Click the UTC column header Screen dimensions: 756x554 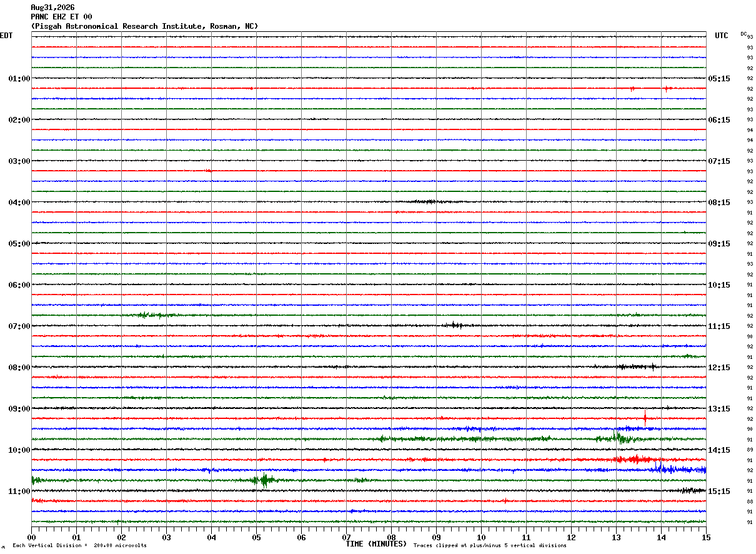[x=722, y=36]
